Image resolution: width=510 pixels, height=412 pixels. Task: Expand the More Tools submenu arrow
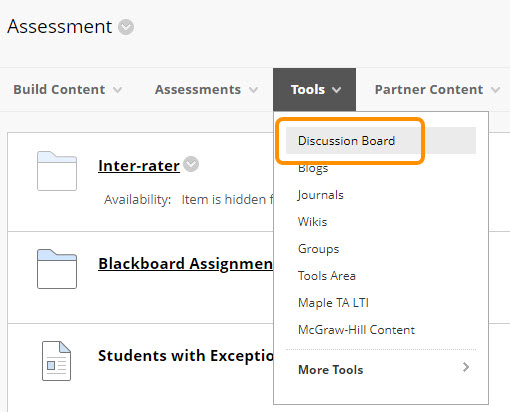pos(466,367)
